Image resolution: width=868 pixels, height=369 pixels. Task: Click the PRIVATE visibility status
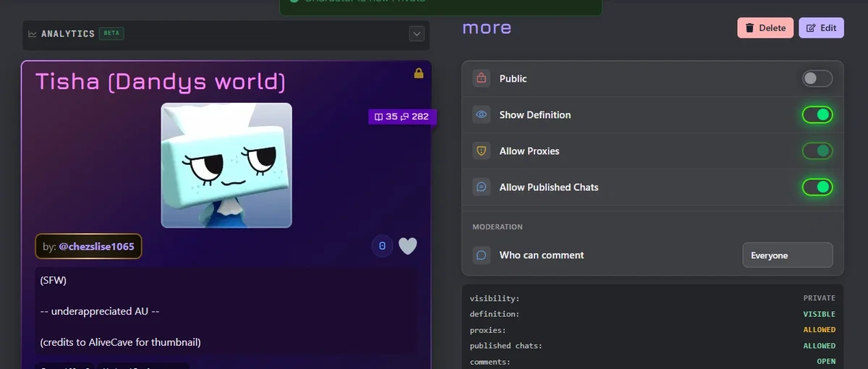pyautogui.click(x=819, y=298)
